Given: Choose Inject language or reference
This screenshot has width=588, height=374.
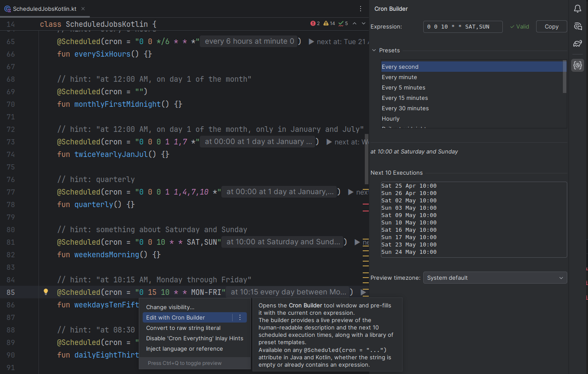Looking at the screenshot, I should click(195, 348).
